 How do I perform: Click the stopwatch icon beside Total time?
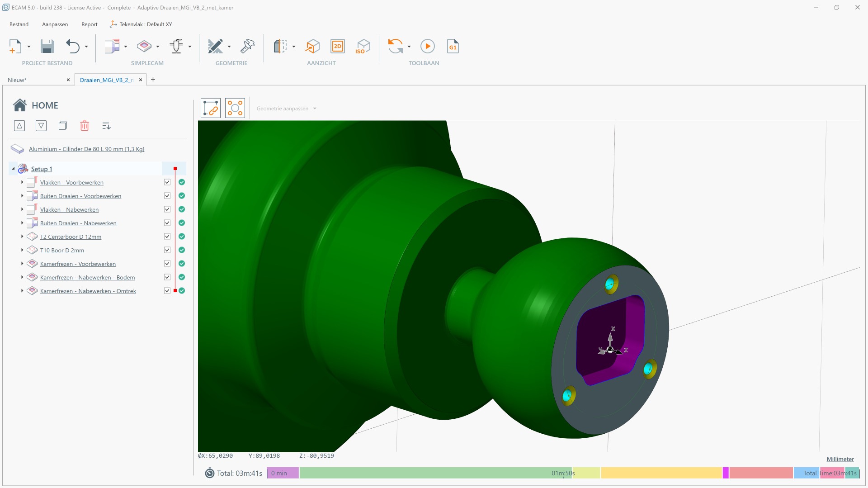[x=210, y=473]
